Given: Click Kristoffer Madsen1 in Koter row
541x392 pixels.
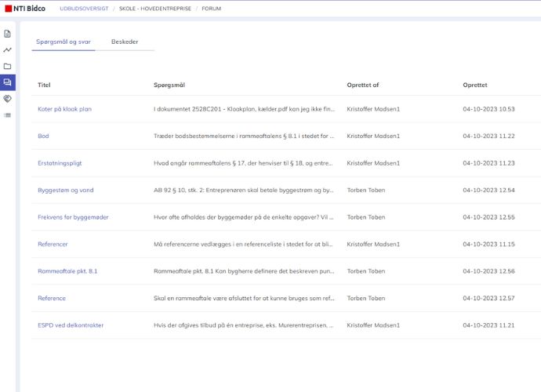Looking at the screenshot, I should tap(373, 109).
